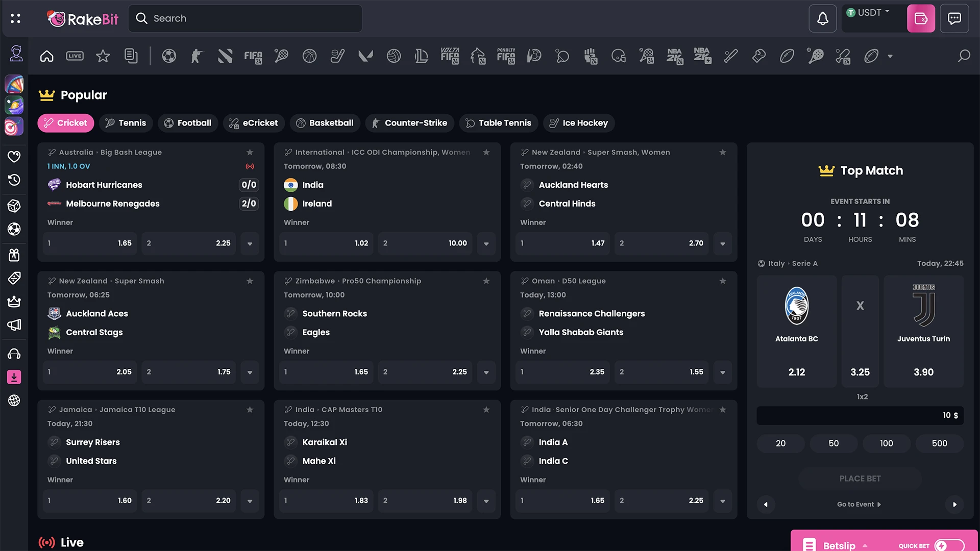Click the RakeBit logo
The image size is (980, 551).
click(83, 18)
